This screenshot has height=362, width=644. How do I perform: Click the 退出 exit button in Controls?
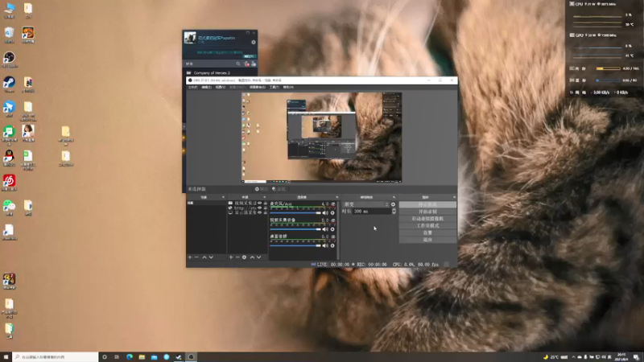(x=427, y=240)
